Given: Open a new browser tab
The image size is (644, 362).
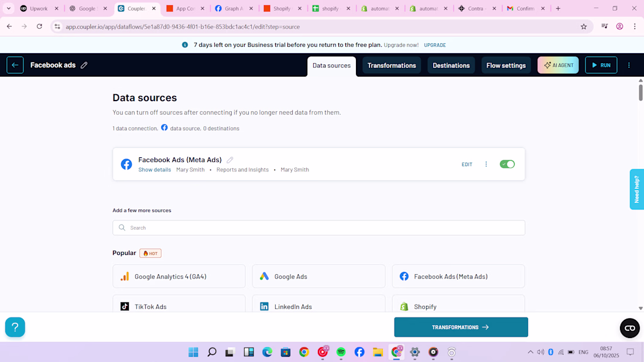Looking at the screenshot, I should [558, 8].
